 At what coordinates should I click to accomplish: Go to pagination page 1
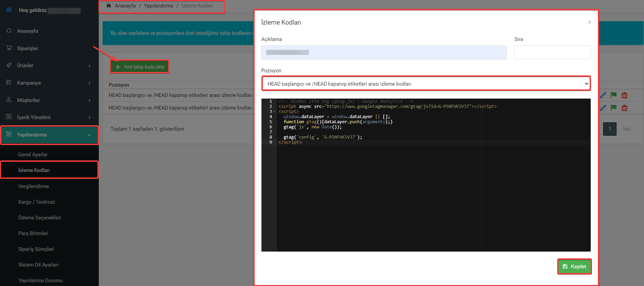click(x=609, y=129)
